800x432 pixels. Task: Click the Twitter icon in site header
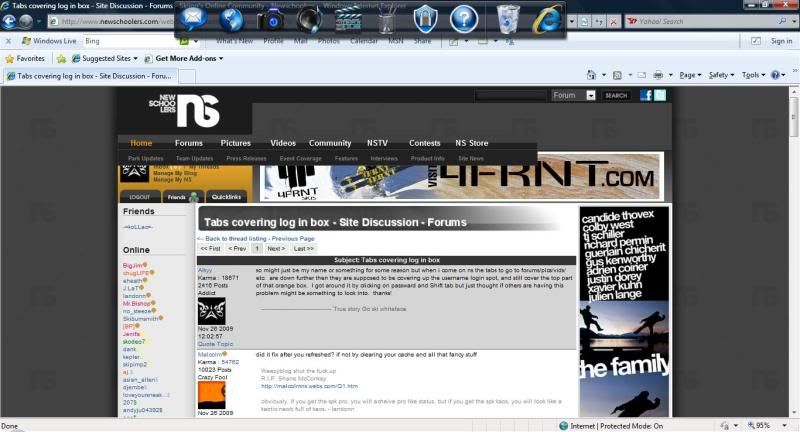click(x=660, y=95)
